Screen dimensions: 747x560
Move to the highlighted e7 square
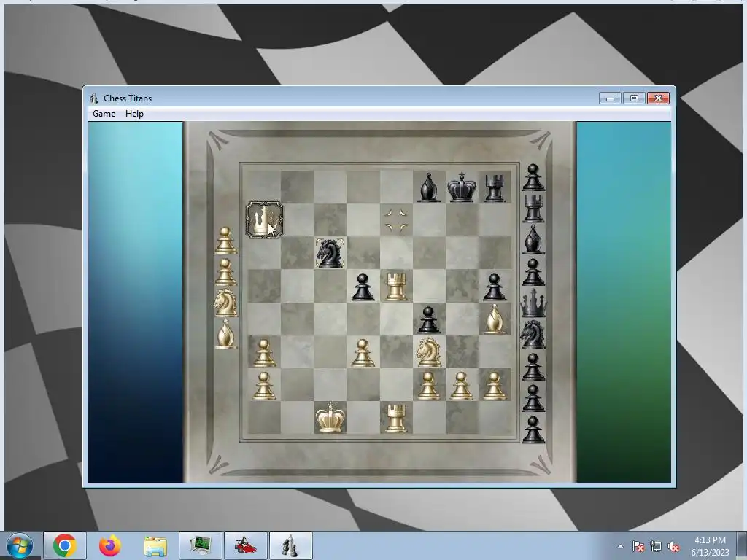pyautogui.click(x=396, y=219)
